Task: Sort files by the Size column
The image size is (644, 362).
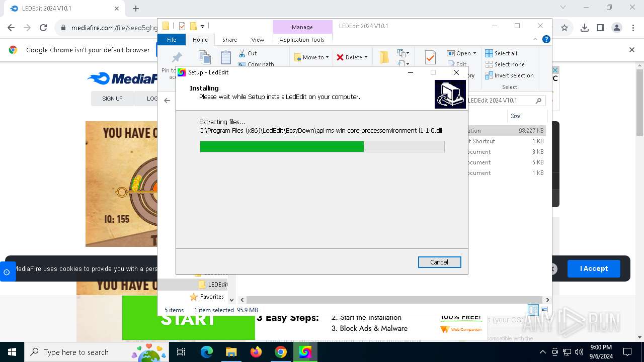Action: pyautogui.click(x=516, y=116)
